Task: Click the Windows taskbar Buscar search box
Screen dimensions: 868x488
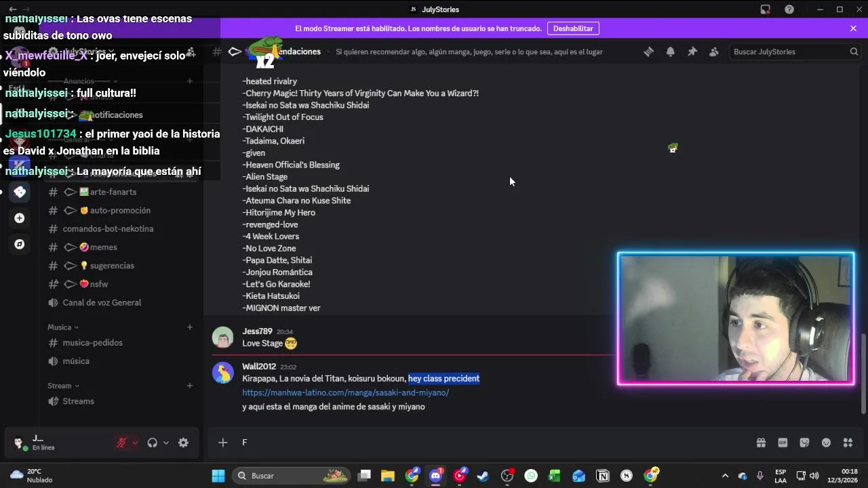Action: pos(292,476)
